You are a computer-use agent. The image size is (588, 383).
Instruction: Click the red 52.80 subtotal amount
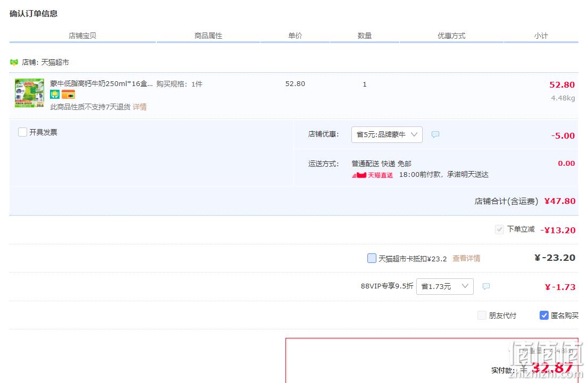(x=562, y=84)
